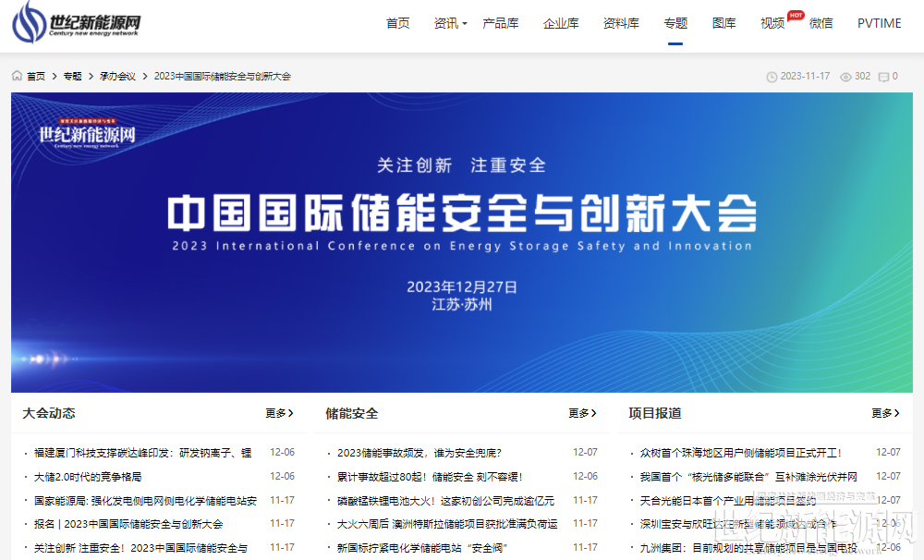Image resolution: width=924 pixels, height=560 pixels.
Task: Select the 图库 navigation item
Action: click(x=724, y=23)
